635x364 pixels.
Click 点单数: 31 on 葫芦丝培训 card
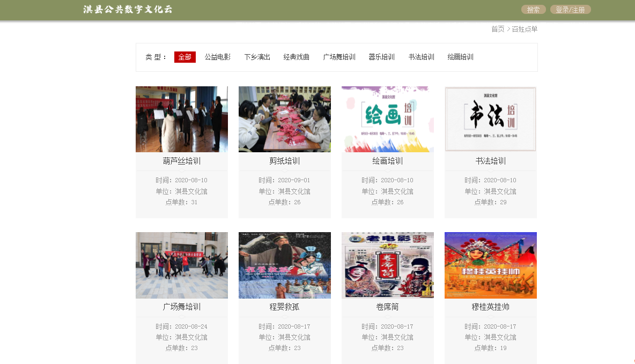click(182, 202)
